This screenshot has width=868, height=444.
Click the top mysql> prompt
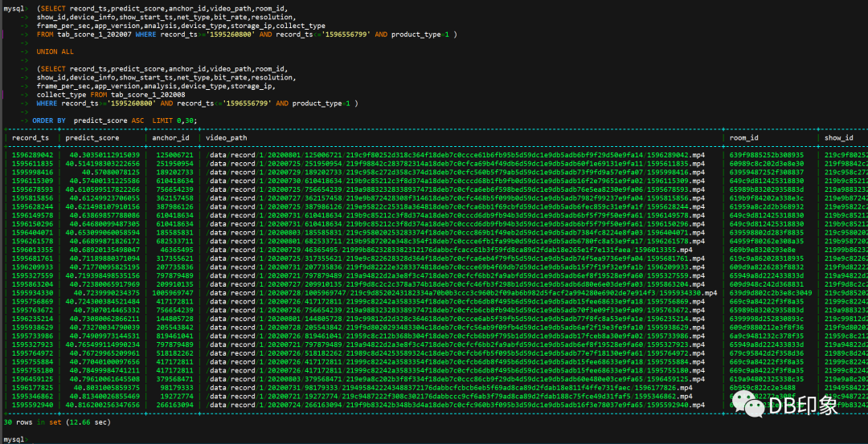[x=15, y=8]
